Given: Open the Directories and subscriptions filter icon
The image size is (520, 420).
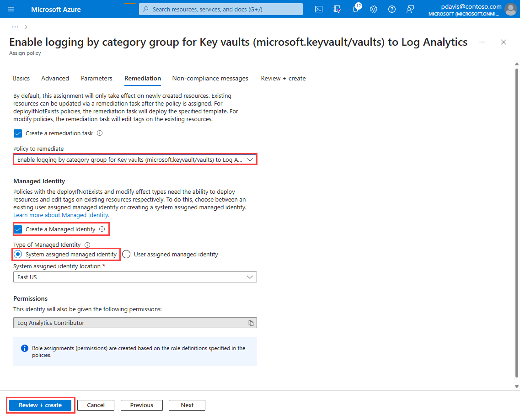Looking at the screenshot, I should (337, 9).
